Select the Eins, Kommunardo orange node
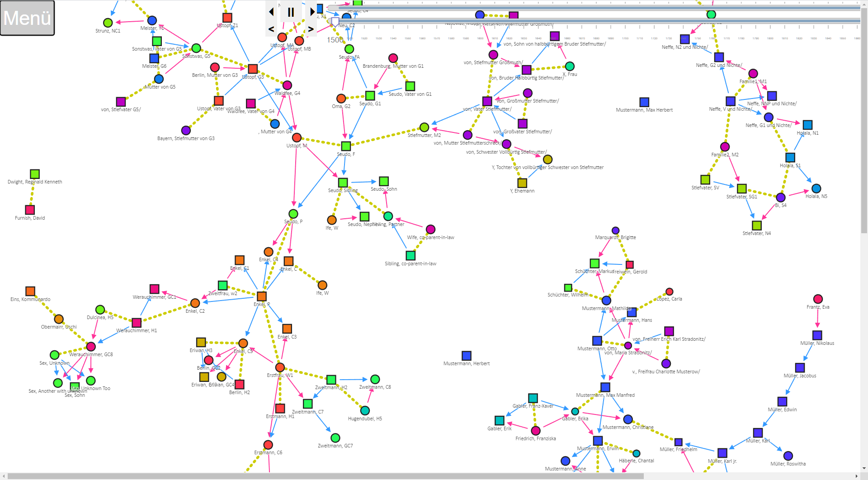The height and width of the screenshot is (480, 868). tap(30, 291)
